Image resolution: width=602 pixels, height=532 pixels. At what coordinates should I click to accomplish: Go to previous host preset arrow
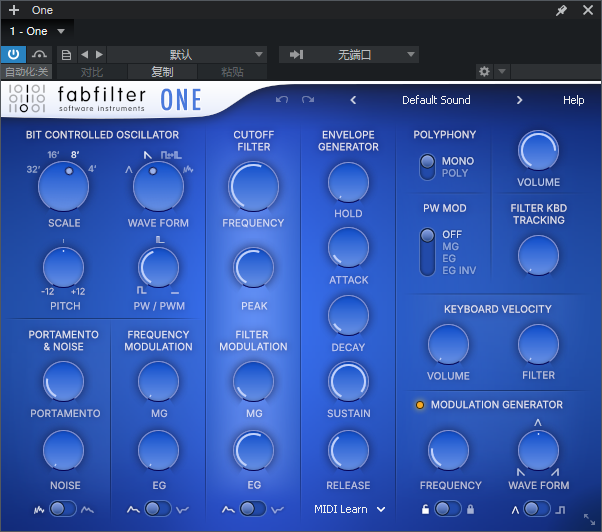point(85,55)
